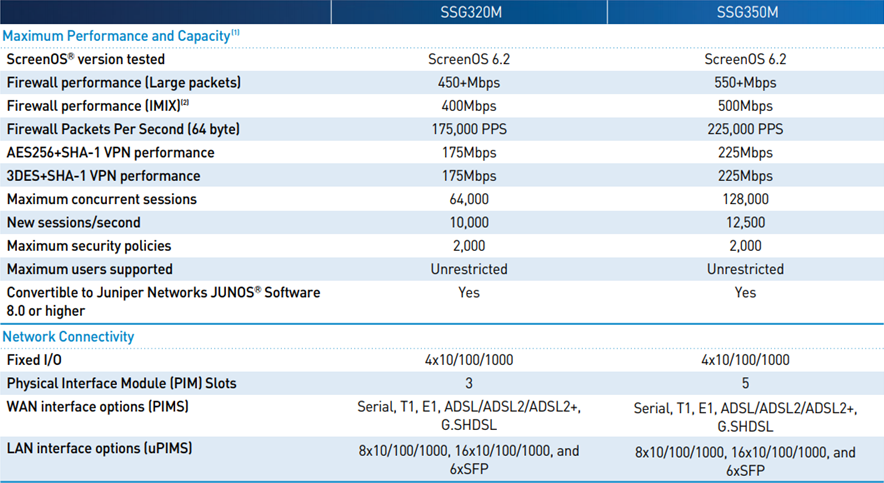This screenshot has height=483, width=884.
Task: Click SSG320M WAN options Serial, T1, E1 text
Action: (x=469, y=416)
